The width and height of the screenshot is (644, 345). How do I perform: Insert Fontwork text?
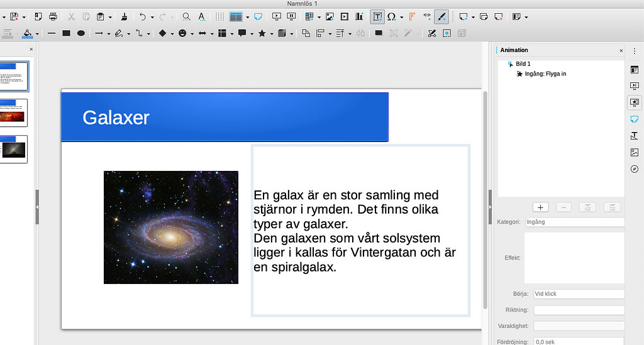pos(412,17)
